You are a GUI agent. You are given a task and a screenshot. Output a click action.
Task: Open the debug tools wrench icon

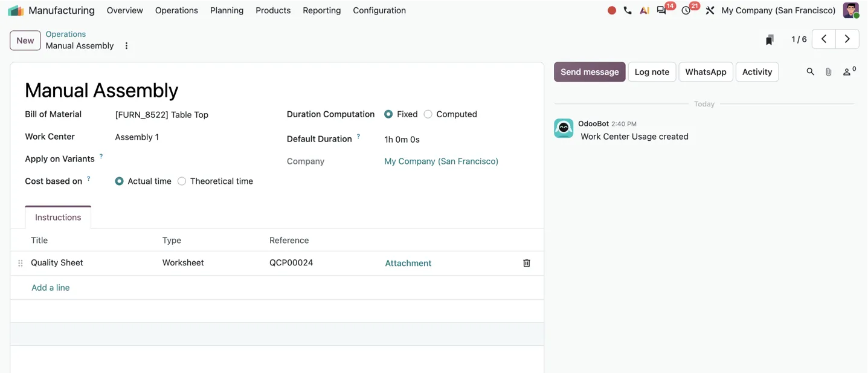coord(710,10)
